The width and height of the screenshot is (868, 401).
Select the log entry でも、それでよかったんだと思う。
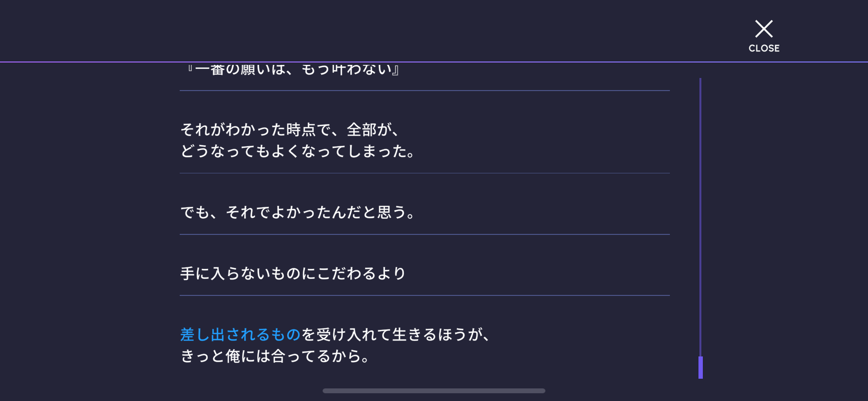[x=298, y=212]
